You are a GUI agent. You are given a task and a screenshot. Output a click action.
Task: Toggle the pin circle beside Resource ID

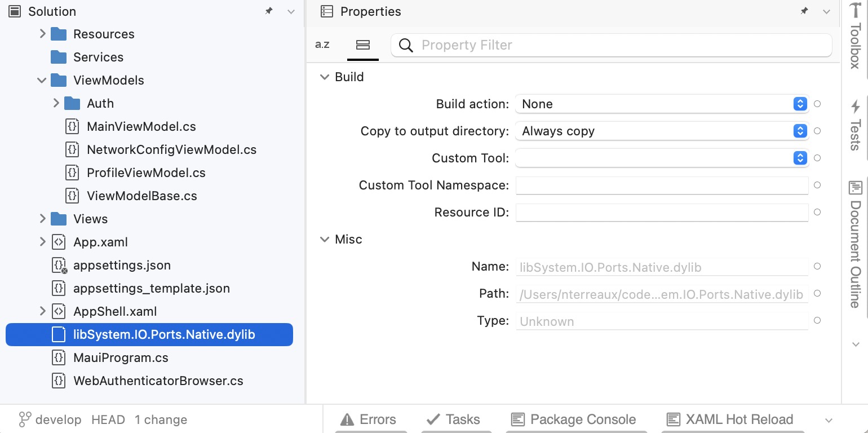[817, 213]
